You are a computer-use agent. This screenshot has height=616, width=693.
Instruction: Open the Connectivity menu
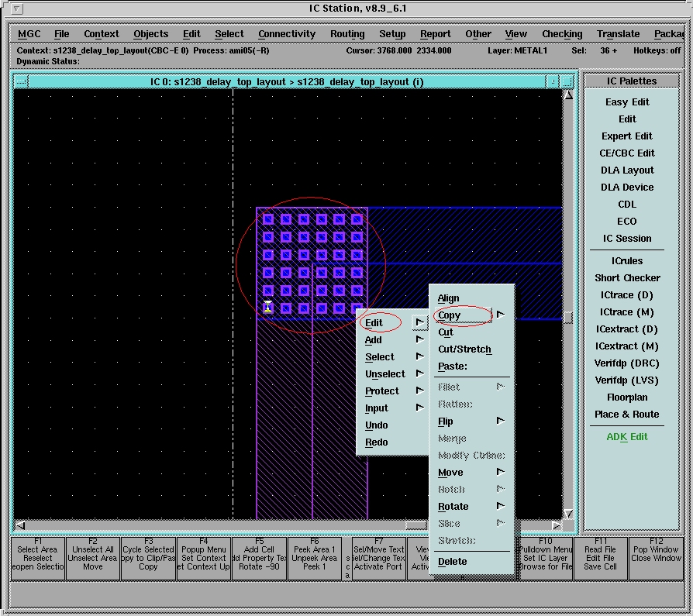287,34
